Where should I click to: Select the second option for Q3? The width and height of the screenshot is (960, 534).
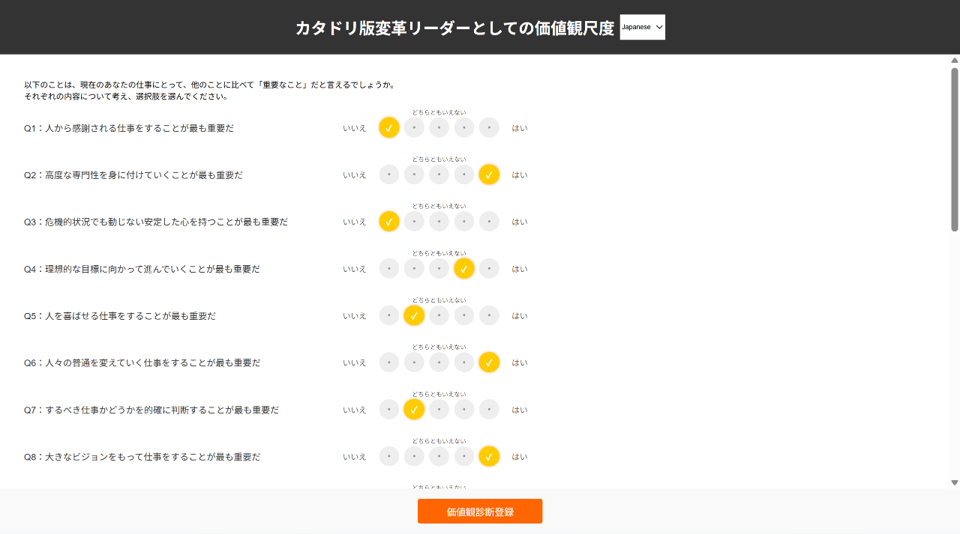(414, 222)
